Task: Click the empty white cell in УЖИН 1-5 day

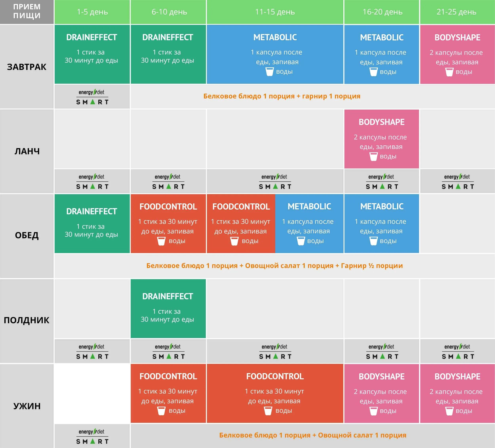Action: tap(92, 394)
